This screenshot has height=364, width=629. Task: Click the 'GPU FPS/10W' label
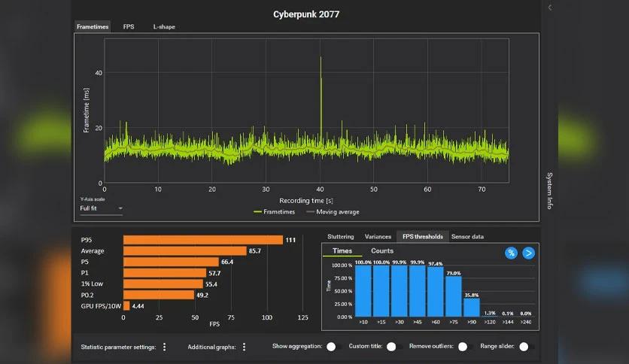101,306
